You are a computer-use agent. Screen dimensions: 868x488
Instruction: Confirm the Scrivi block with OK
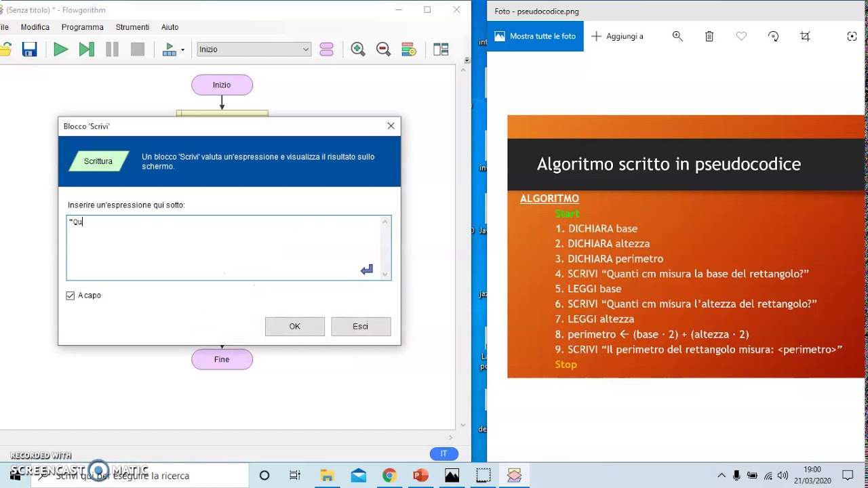point(294,326)
